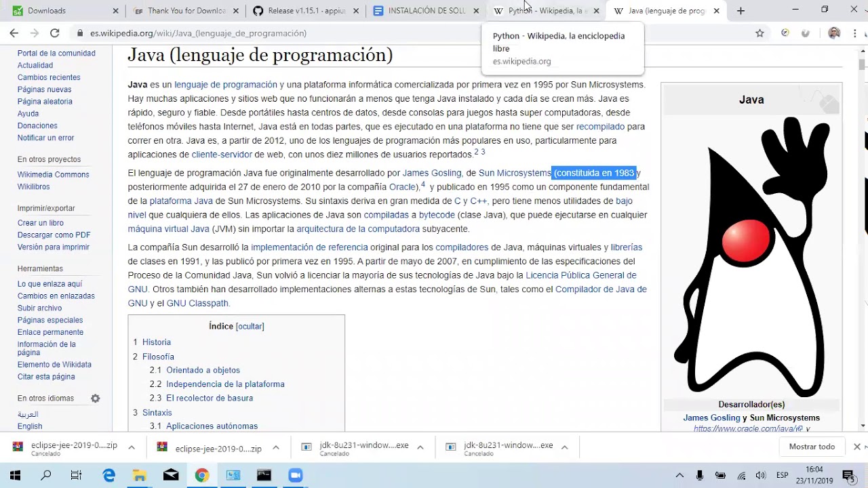Jump to El recolector de basura section
The image size is (868, 488).
[x=210, y=398]
